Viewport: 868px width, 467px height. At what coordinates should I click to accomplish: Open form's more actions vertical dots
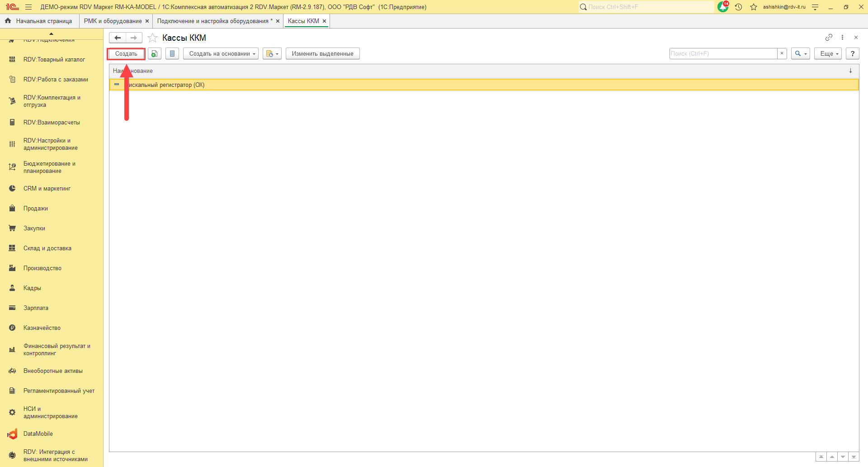842,38
